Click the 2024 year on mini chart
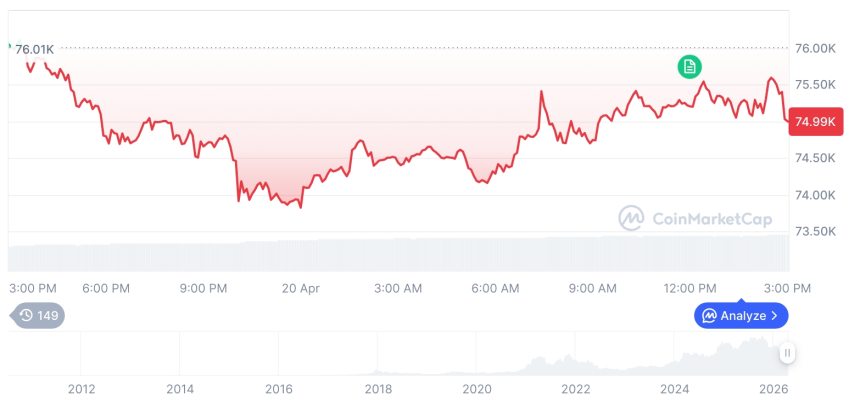 tap(675, 389)
